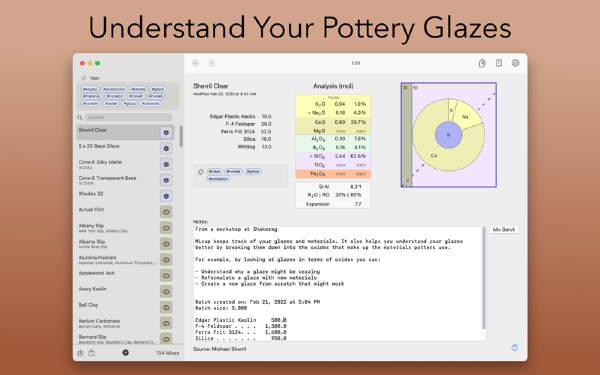Click the Barium Carbonate material icon
This screenshot has width=600, height=375.
(166, 323)
